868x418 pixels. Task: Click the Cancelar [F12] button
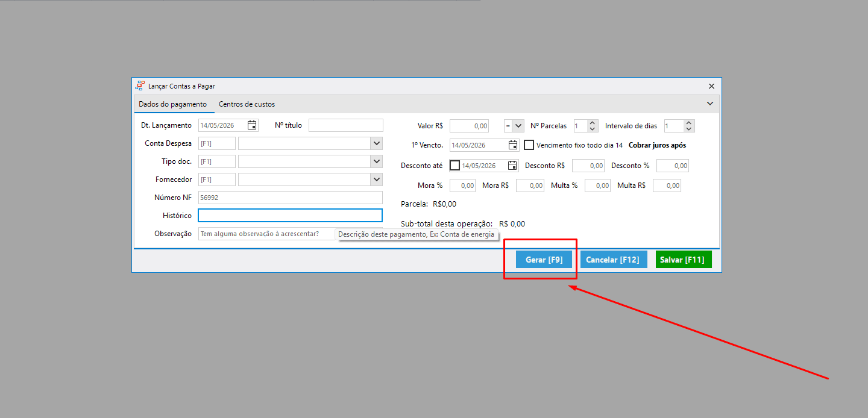(x=613, y=260)
